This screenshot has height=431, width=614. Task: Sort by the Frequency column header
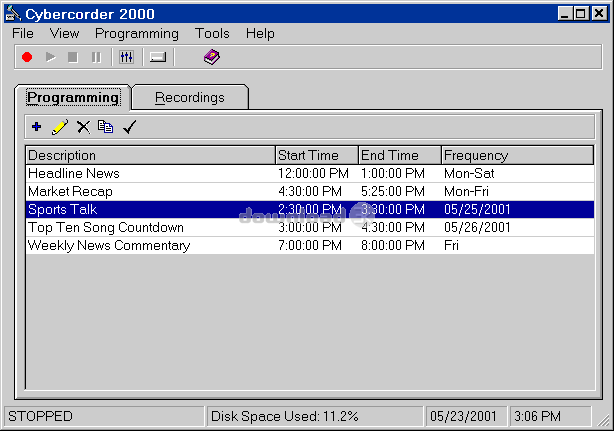[x=517, y=155]
